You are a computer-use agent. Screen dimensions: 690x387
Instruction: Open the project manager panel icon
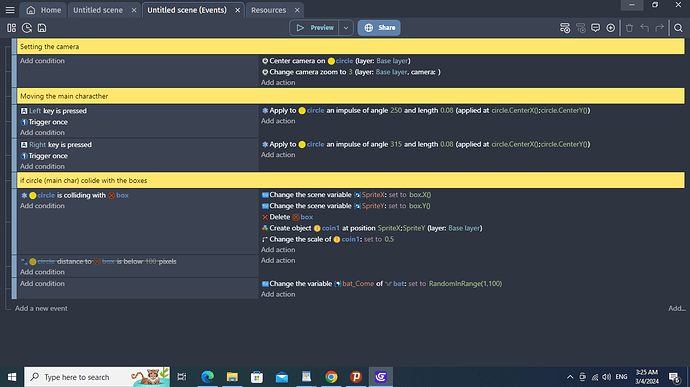(x=11, y=28)
